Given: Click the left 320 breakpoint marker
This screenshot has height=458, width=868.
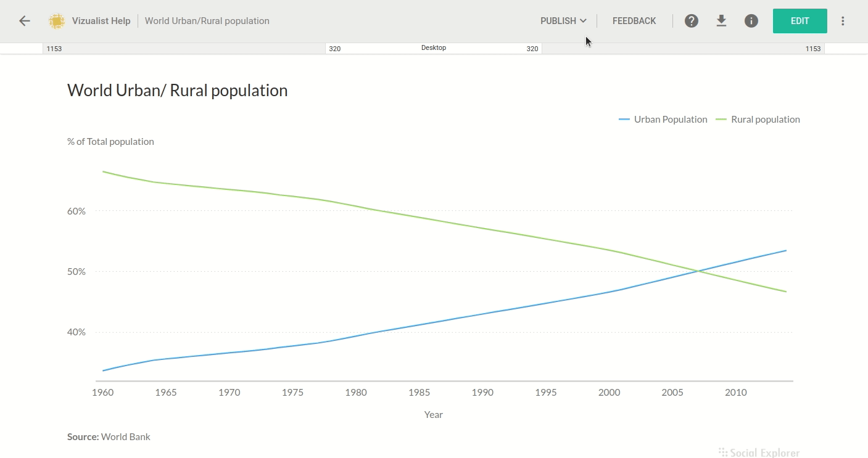Looking at the screenshot, I should pyautogui.click(x=334, y=49).
